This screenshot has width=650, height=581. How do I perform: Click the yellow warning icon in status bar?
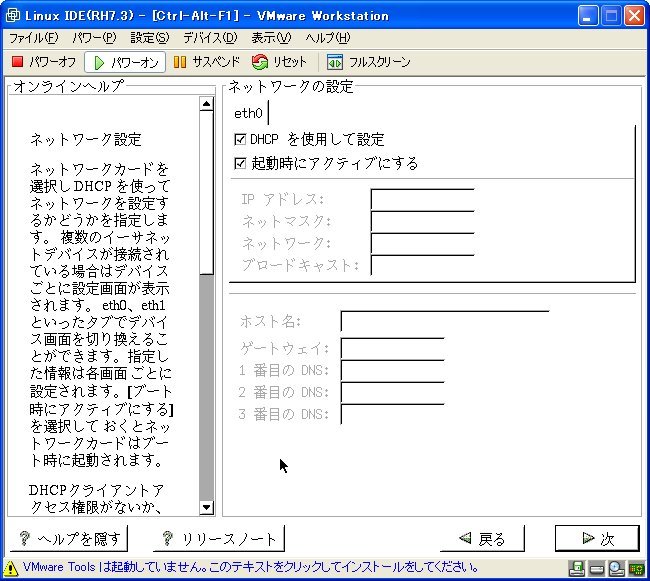coord(11,568)
